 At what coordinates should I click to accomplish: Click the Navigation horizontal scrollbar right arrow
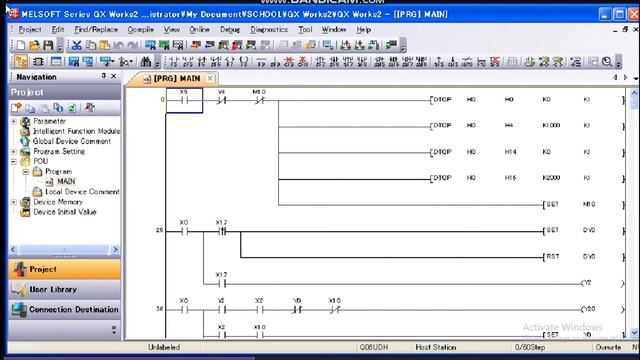point(115,249)
